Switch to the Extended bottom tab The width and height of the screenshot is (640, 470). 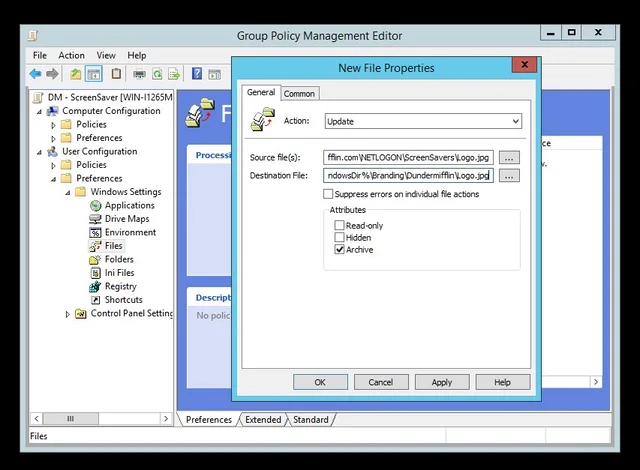pyautogui.click(x=263, y=419)
